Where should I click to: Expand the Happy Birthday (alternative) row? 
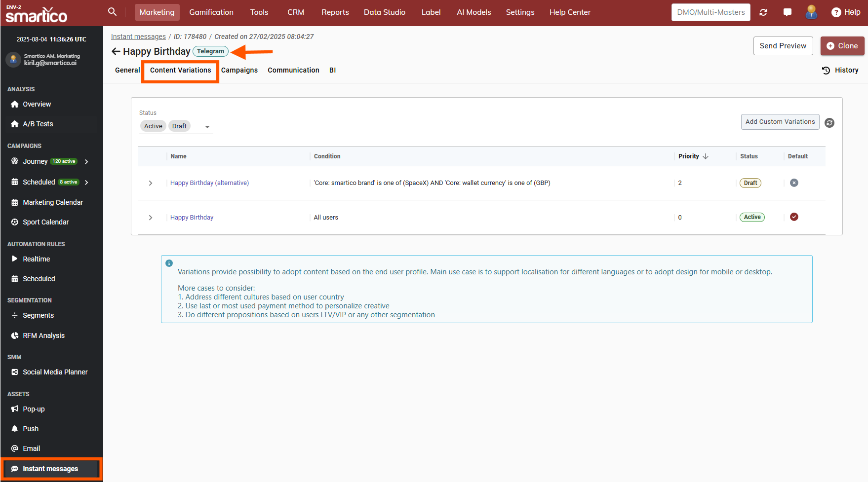coord(151,183)
